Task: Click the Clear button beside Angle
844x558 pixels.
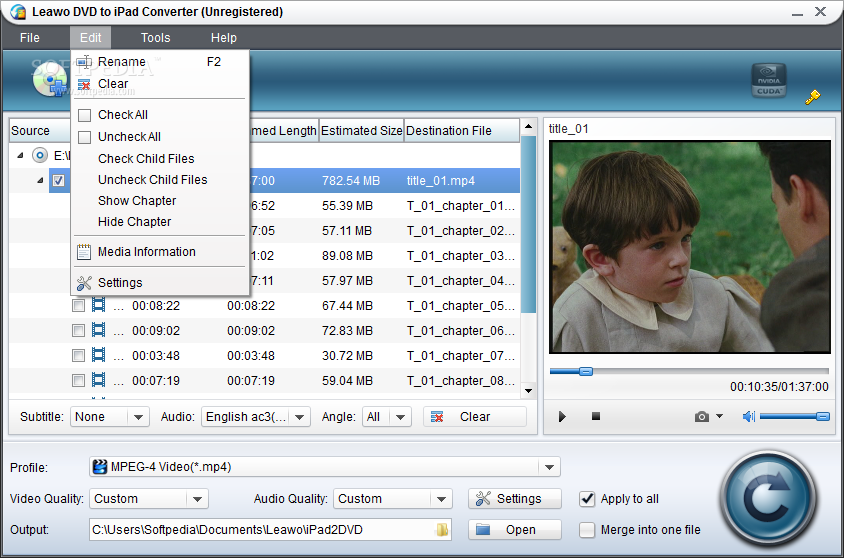Action: (475, 416)
